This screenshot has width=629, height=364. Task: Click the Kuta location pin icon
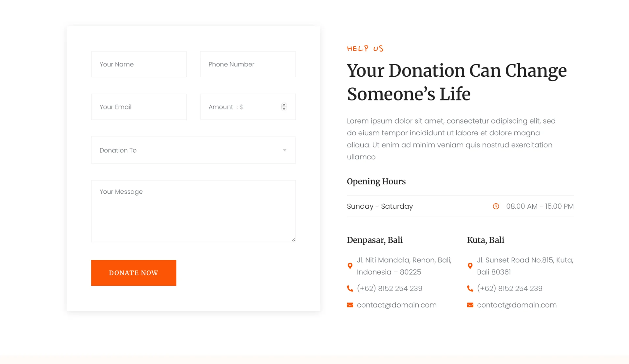470,266
